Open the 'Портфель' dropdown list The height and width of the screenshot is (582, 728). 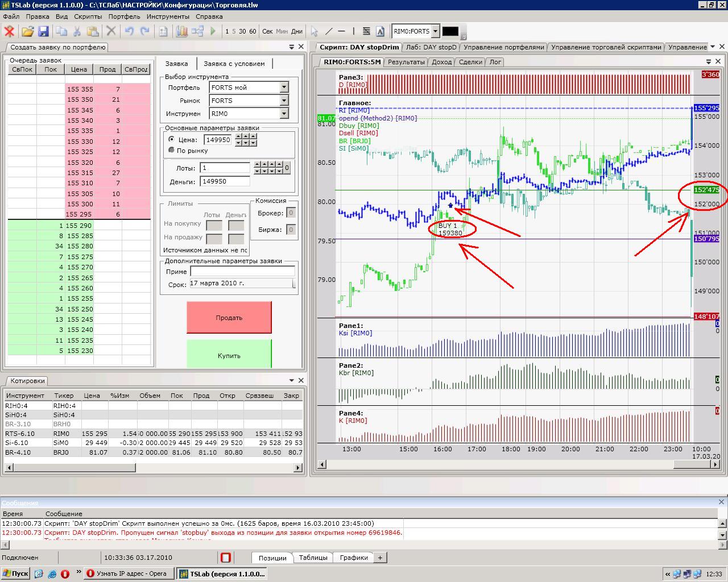(x=284, y=87)
